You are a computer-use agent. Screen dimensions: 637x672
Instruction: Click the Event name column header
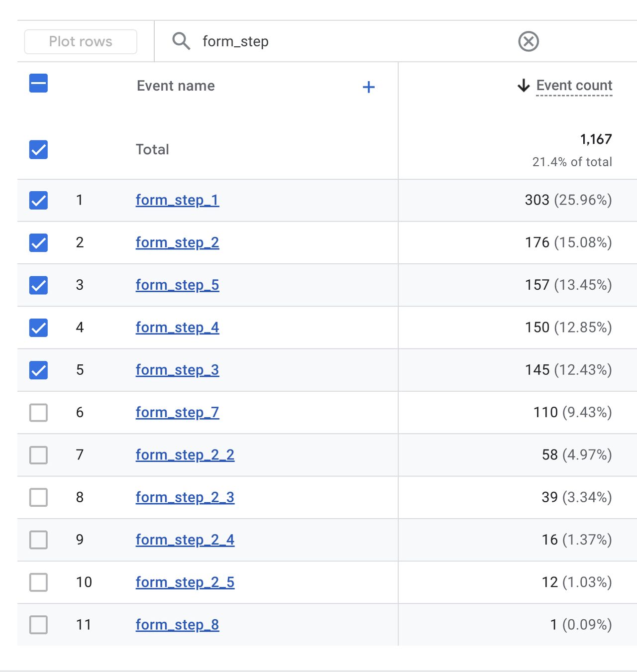pos(176,86)
